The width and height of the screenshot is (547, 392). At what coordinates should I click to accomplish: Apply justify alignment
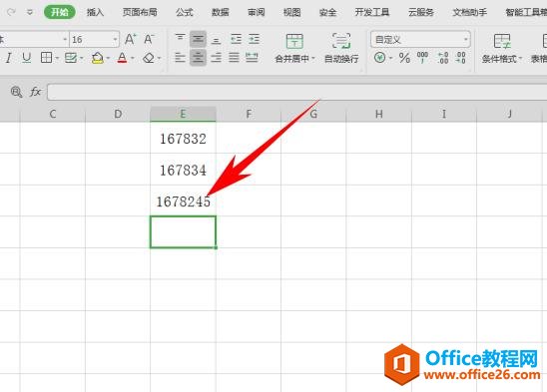point(235,57)
